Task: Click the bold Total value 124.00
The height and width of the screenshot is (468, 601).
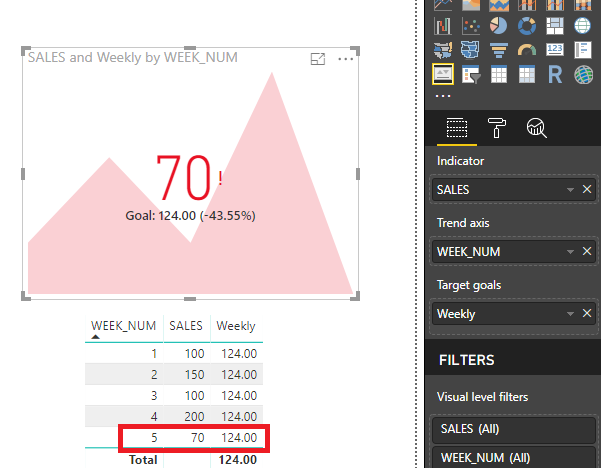Action: (x=238, y=460)
